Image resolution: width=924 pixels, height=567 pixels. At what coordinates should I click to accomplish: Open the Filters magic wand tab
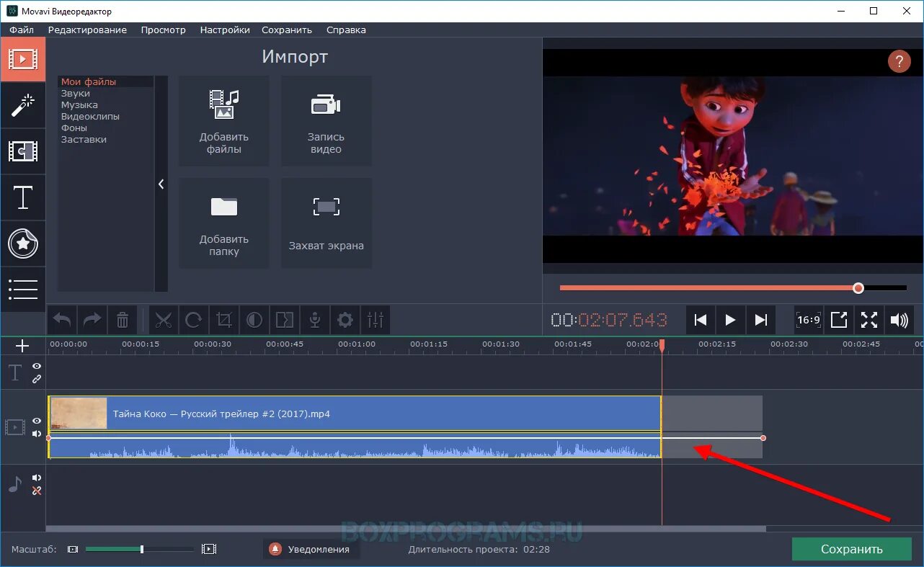pos(22,105)
